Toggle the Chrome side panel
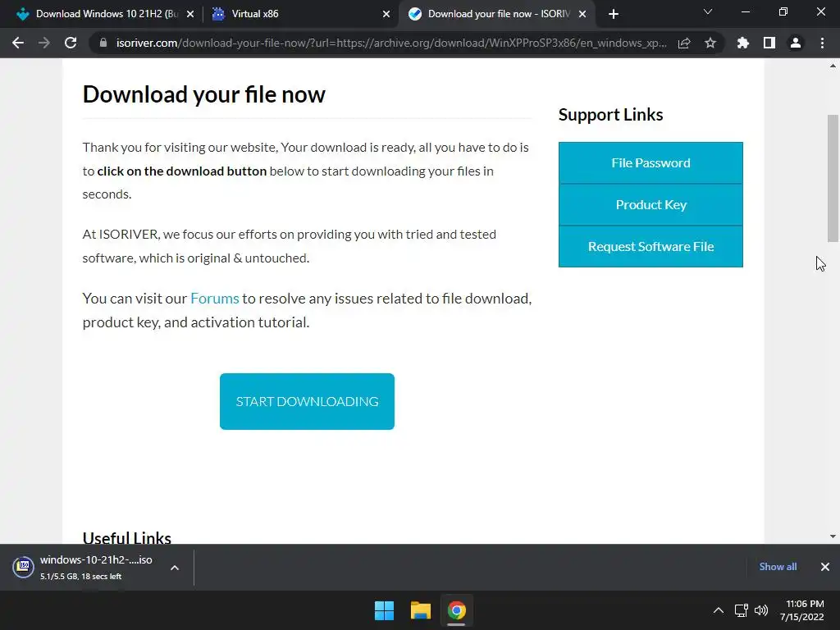Image resolution: width=840 pixels, height=630 pixels. tap(769, 43)
